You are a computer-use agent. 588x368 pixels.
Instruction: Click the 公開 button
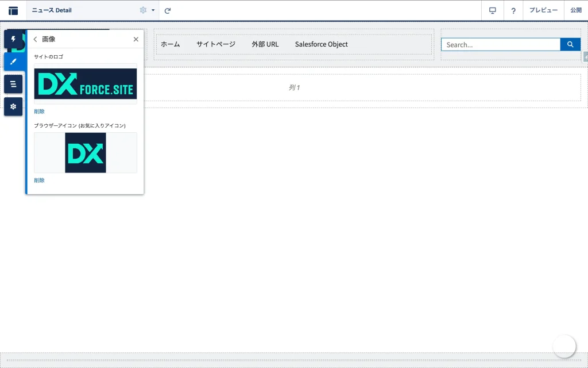click(x=575, y=10)
